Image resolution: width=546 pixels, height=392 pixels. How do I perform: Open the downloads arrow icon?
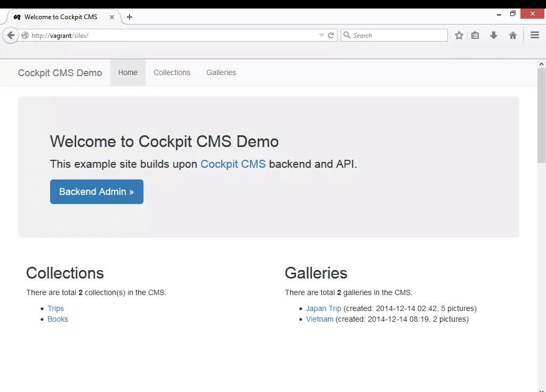tap(494, 36)
